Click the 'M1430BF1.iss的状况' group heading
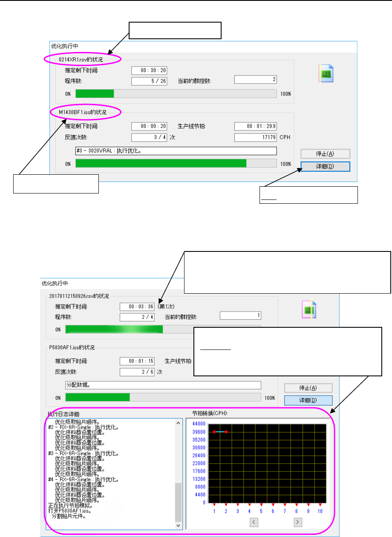The width and height of the screenshot is (392, 537). pos(83,113)
